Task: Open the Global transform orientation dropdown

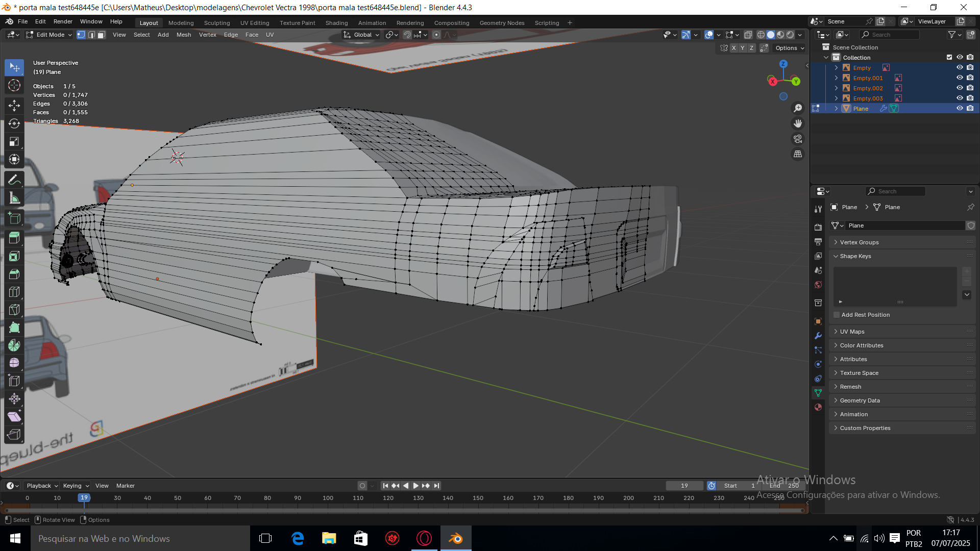Action: tap(362, 35)
